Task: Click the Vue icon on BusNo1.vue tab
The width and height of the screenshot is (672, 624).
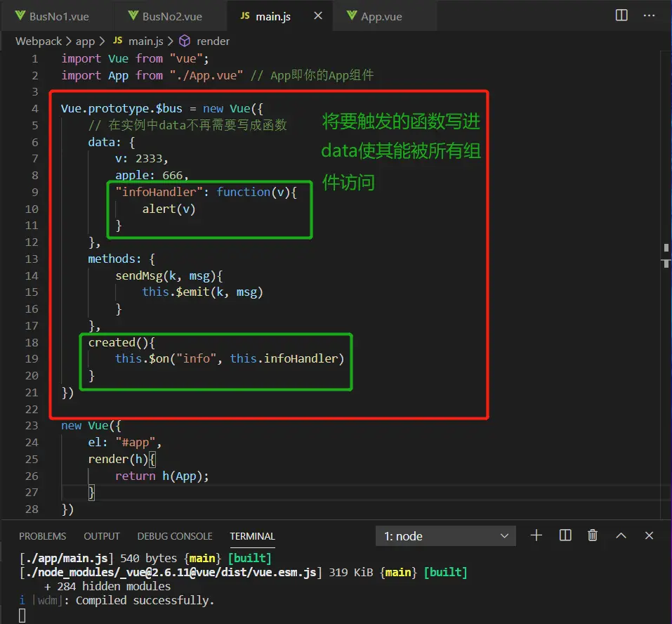Action: click(20, 16)
